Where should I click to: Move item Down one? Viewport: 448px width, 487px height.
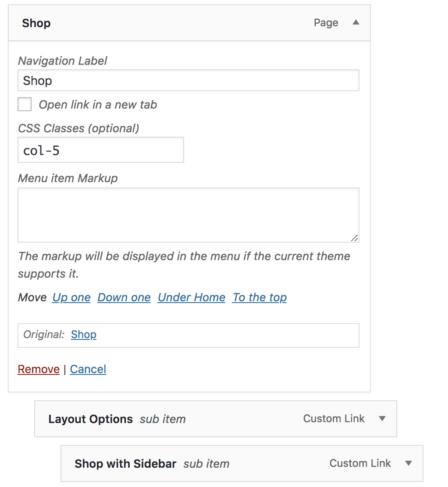[124, 297]
